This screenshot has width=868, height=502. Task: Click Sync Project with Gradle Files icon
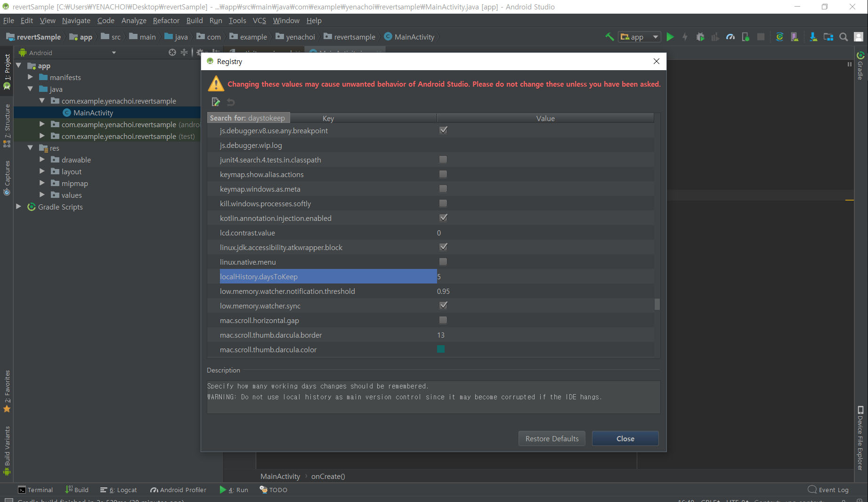point(780,37)
